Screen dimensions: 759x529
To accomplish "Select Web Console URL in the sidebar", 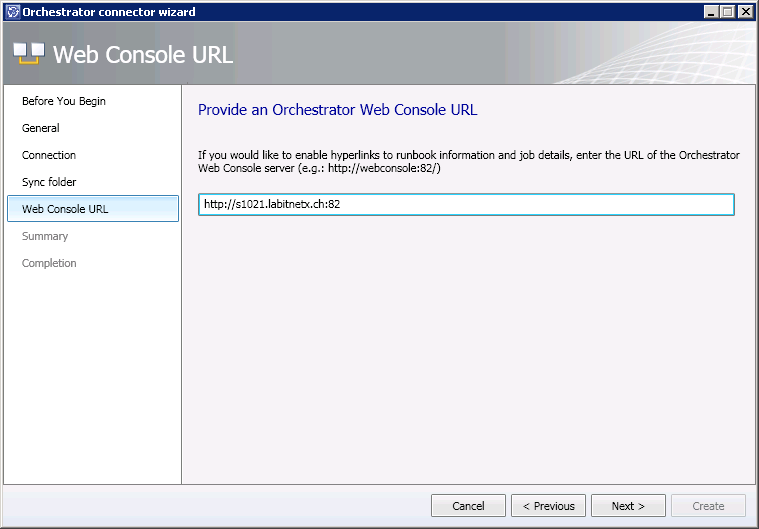I will (x=65, y=209).
